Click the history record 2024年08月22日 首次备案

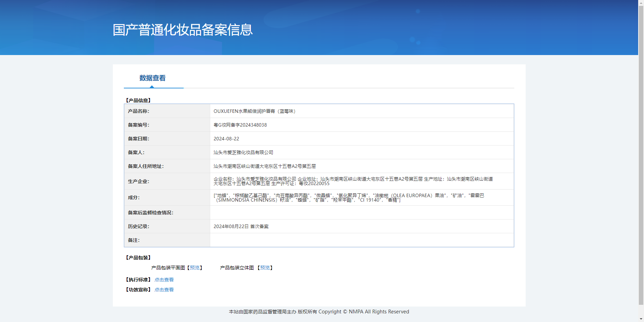click(241, 226)
